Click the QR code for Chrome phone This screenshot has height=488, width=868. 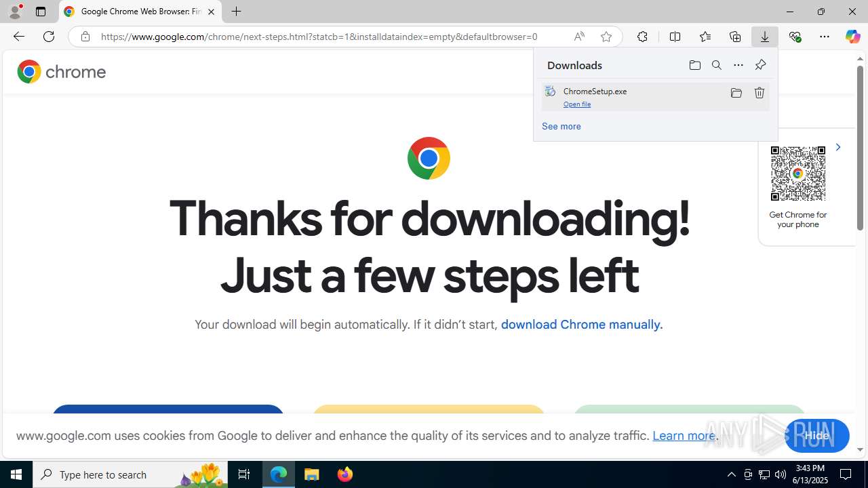pos(798,174)
